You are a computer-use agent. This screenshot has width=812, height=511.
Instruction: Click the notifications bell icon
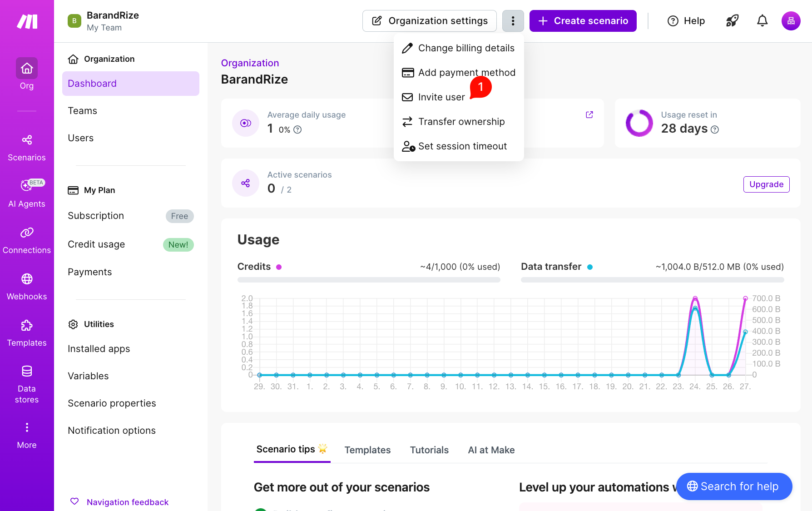pyautogui.click(x=762, y=21)
